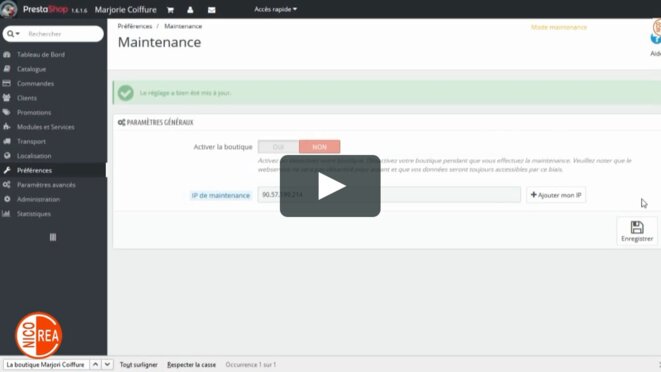Click the Tableau de Bord dashboard icon
The width and height of the screenshot is (661, 372).
7,54
